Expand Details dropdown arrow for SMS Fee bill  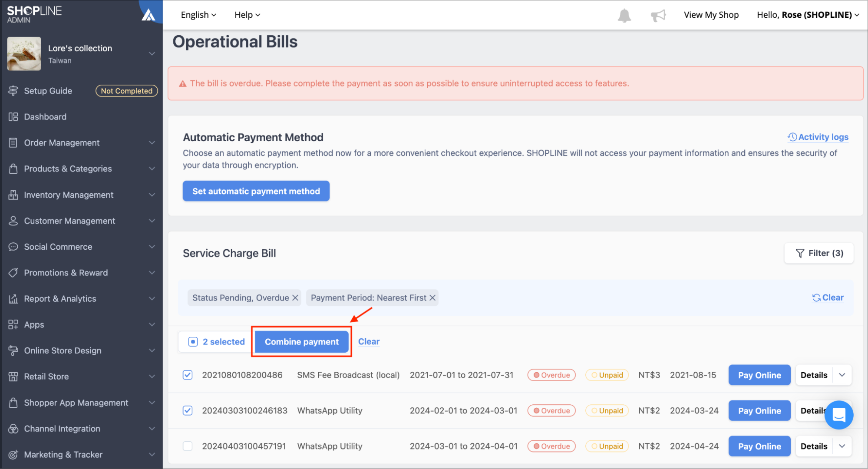click(842, 375)
